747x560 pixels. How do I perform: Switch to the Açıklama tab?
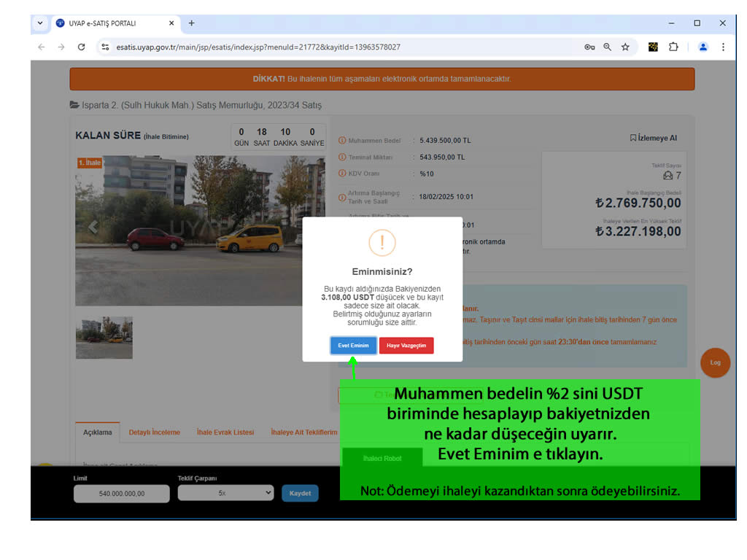point(98,432)
